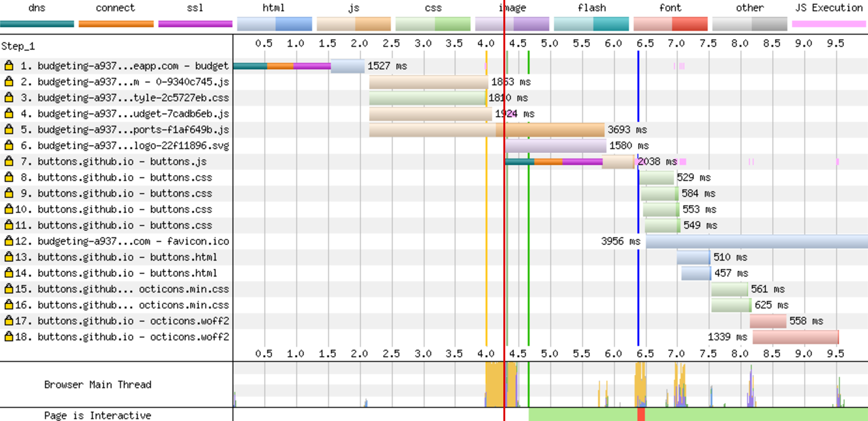Click the red font legend color bar
Viewport: 868px width, 421px height.
[x=671, y=24]
